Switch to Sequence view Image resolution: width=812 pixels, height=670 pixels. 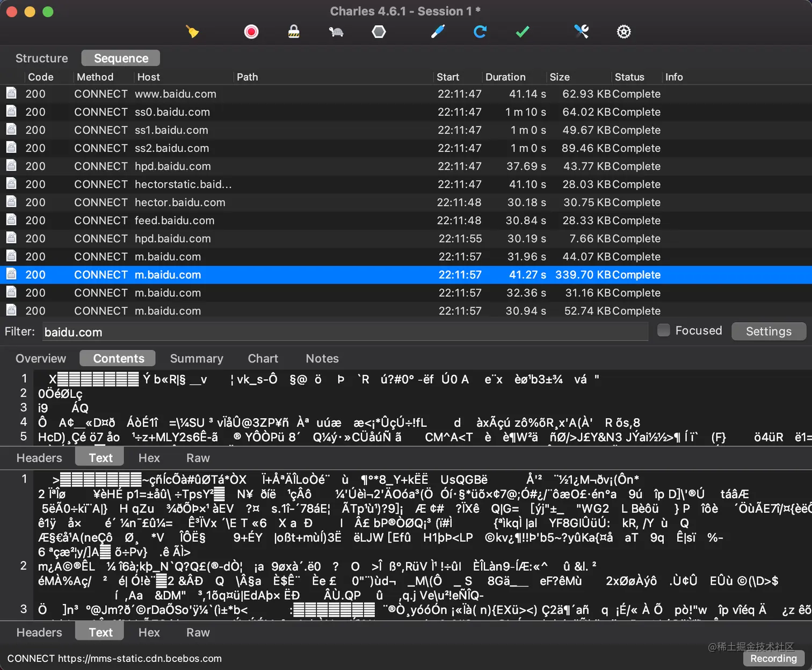point(121,58)
